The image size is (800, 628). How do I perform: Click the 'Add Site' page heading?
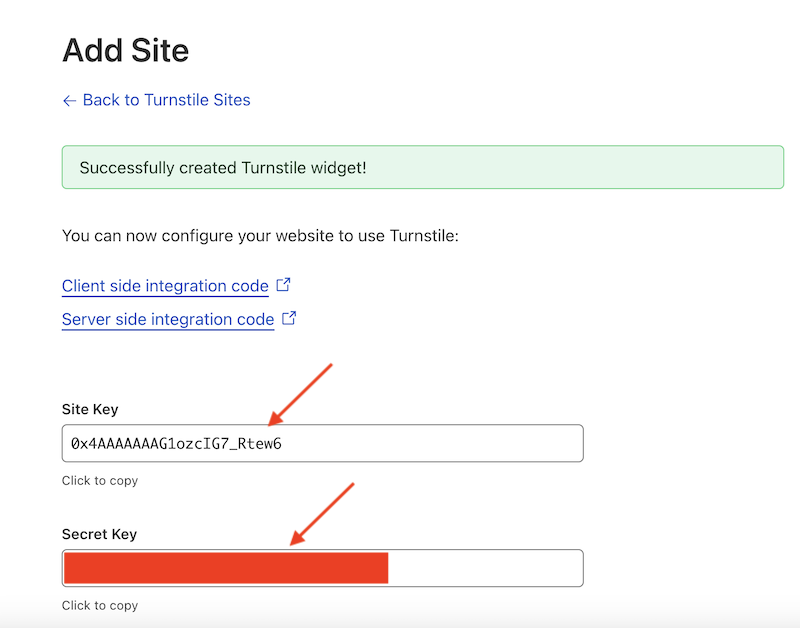[x=125, y=50]
